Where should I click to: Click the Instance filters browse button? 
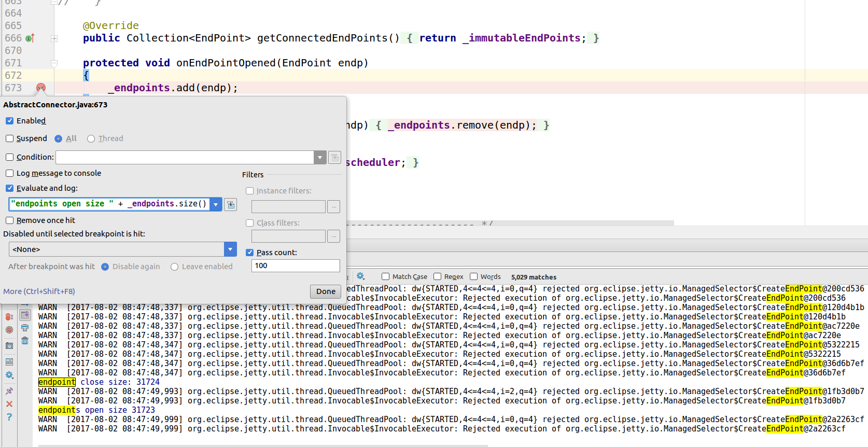tap(334, 207)
